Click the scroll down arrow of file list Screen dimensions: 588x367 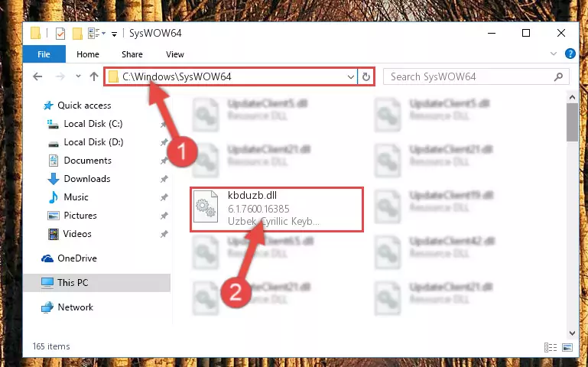(x=572, y=333)
